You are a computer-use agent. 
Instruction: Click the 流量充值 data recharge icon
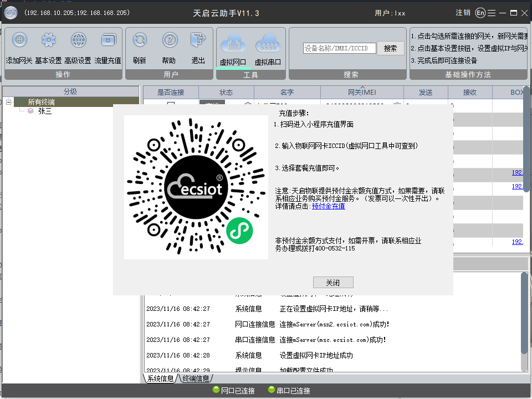point(108,40)
